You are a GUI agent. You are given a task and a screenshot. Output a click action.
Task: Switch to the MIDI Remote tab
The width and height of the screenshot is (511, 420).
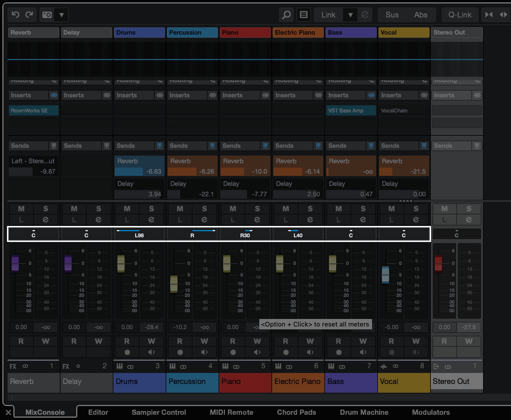(x=231, y=412)
